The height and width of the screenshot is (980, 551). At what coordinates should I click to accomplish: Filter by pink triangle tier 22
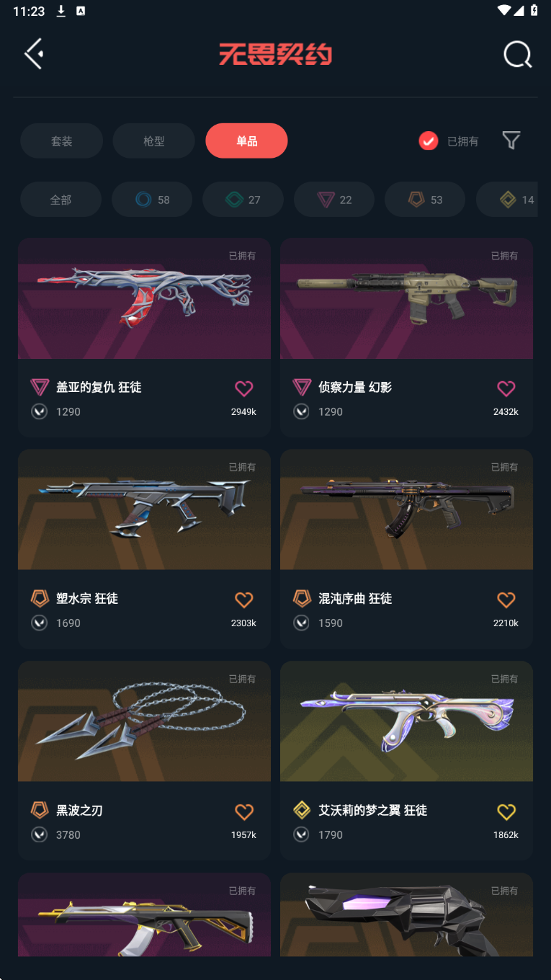pyautogui.click(x=334, y=200)
